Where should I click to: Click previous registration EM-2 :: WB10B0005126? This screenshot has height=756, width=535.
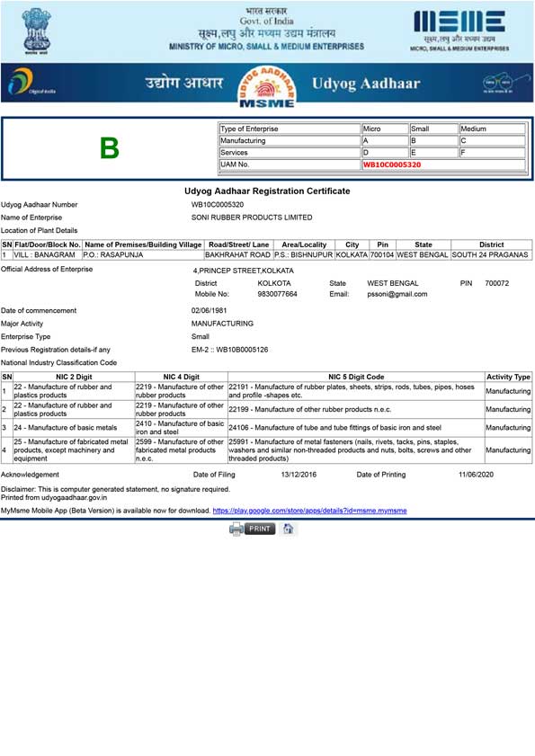tap(229, 350)
